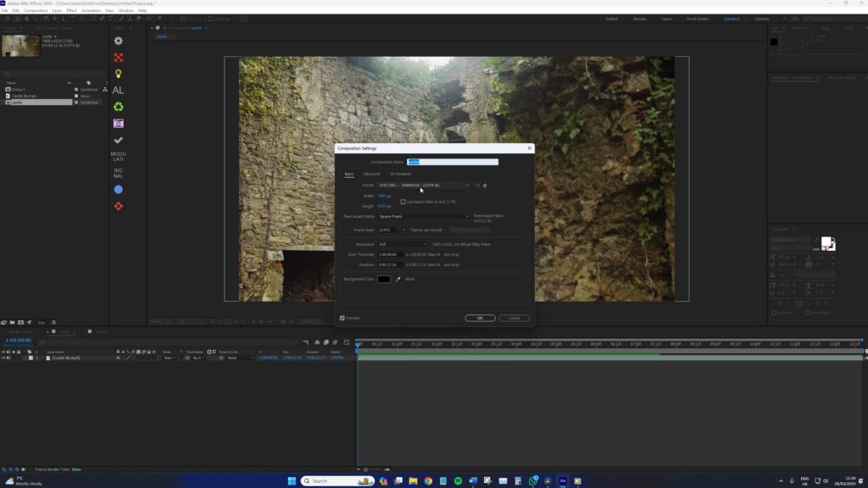Screen dimensions: 868x488
Task: Toggle Snapping checkbox in toolbar
Action: pos(210,19)
